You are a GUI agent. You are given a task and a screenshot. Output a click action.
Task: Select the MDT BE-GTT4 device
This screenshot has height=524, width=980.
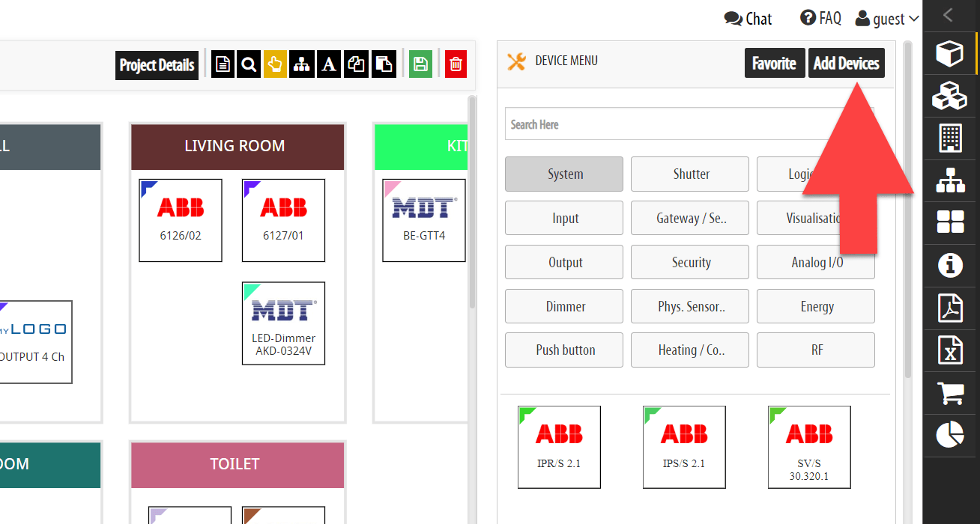pyautogui.click(x=424, y=220)
